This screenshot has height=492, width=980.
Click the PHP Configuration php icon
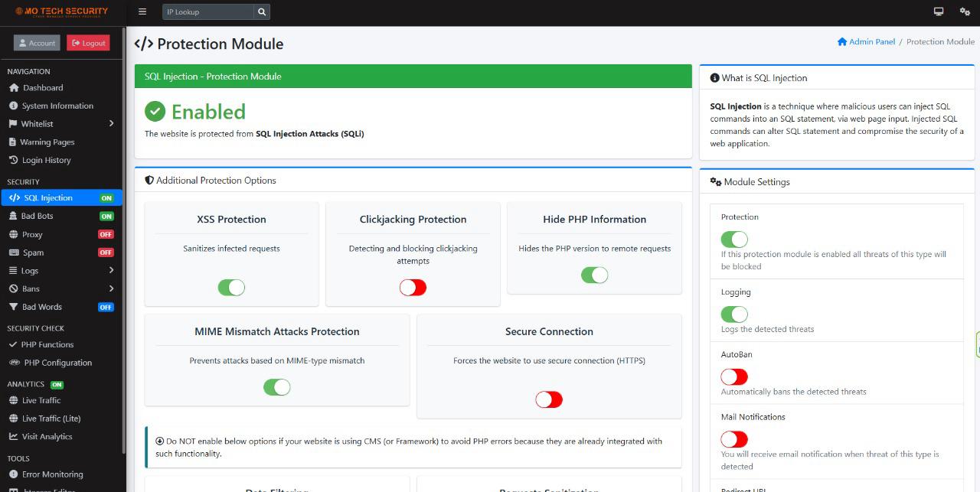pos(15,363)
